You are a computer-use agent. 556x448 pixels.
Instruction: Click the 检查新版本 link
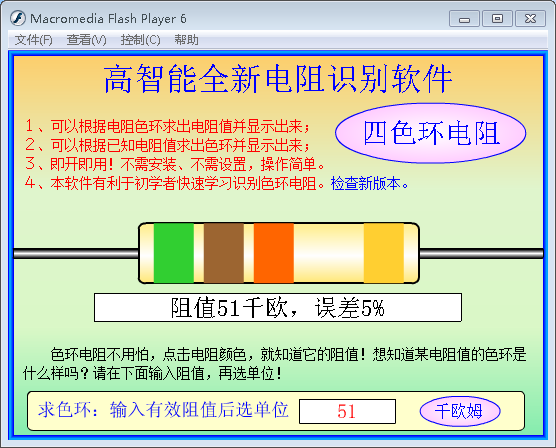pos(366,183)
